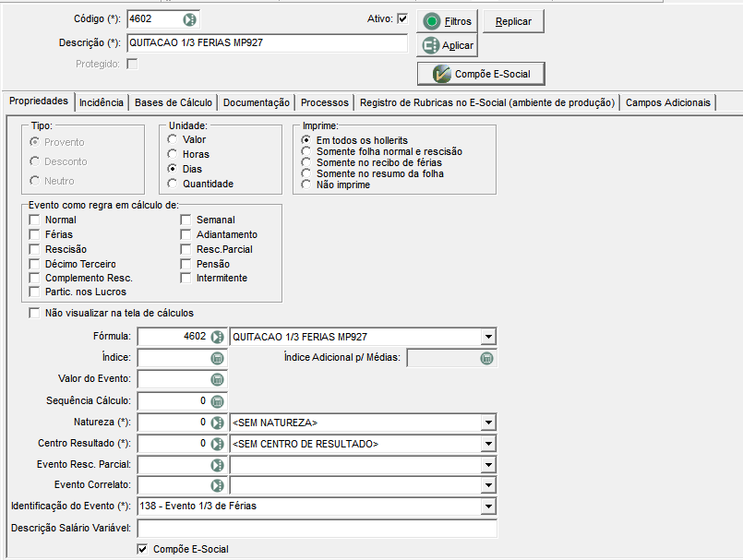The image size is (743, 560).
Task: Enable the Normal calculation rule checkbox
Action: (x=34, y=220)
